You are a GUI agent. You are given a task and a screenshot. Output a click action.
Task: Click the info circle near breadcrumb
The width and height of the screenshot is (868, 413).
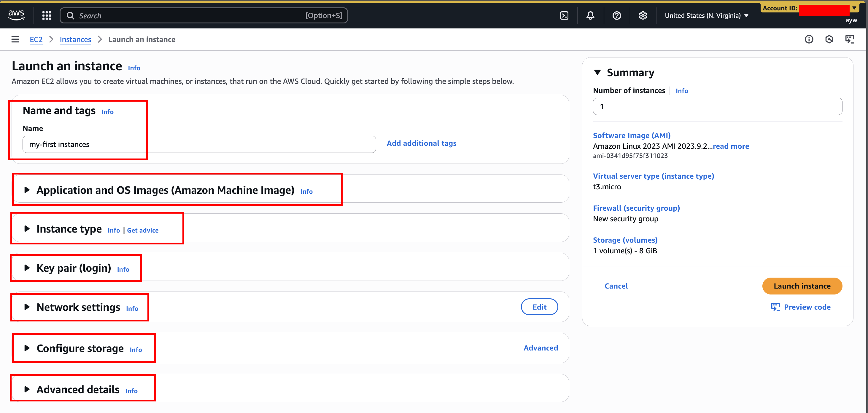(809, 39)
